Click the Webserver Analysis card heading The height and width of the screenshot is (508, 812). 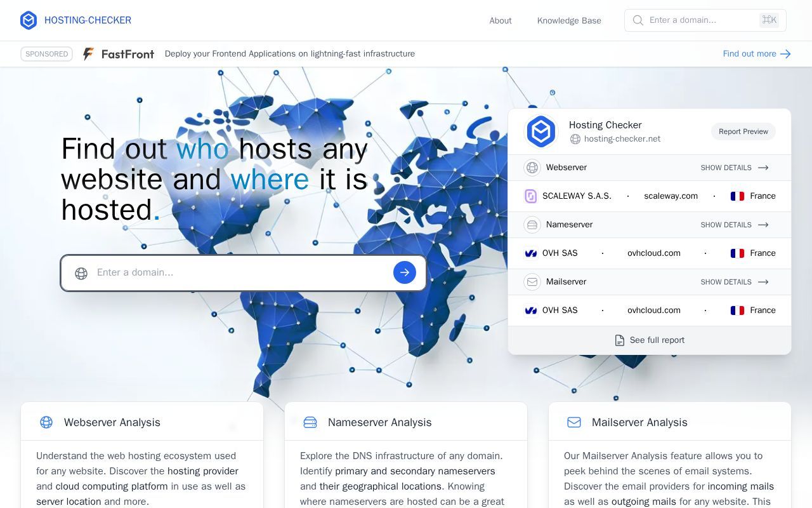point(112,422)
